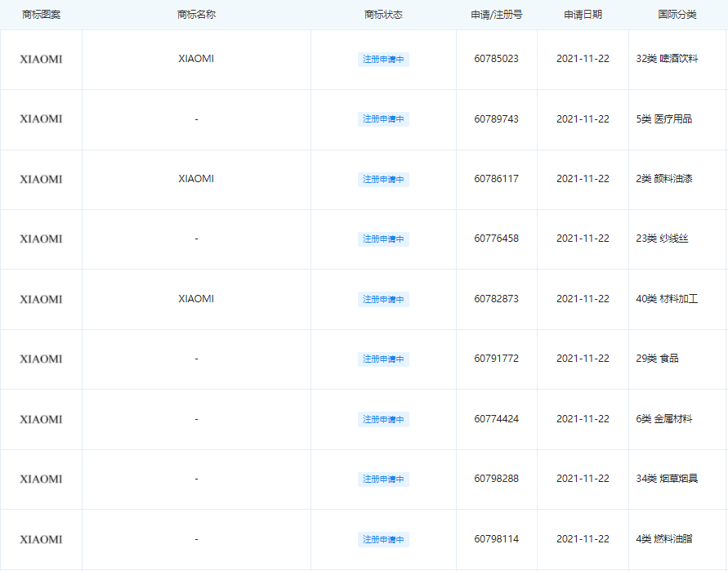728x571 pixels.
Task: Select registration number 60785023
Action: [x=496, y=59]
